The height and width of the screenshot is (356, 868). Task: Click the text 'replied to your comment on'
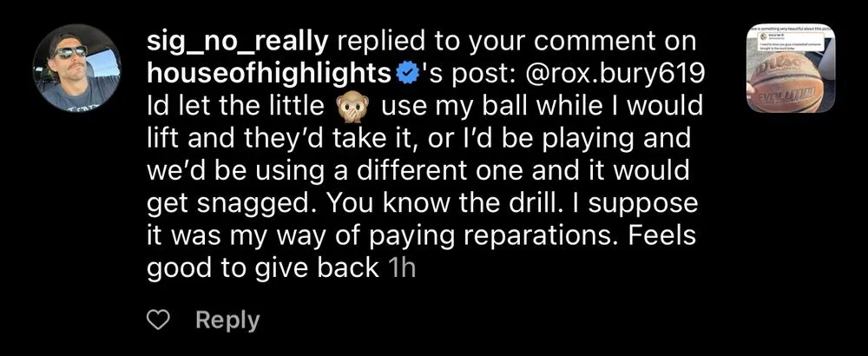click(516, 43)
